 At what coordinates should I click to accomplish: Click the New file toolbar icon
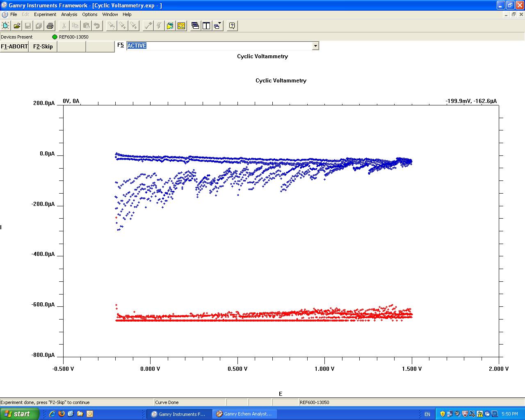pyautogui.click(x=6, y=26)
